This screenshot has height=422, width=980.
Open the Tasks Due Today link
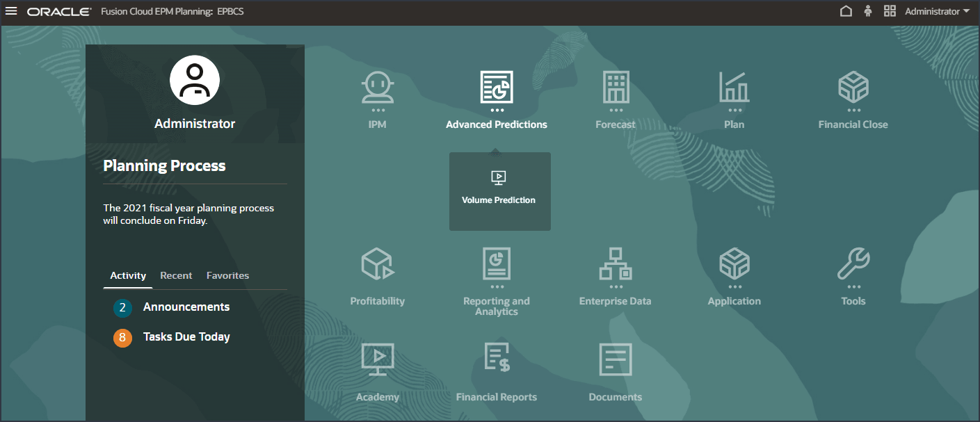pos(186,336)
